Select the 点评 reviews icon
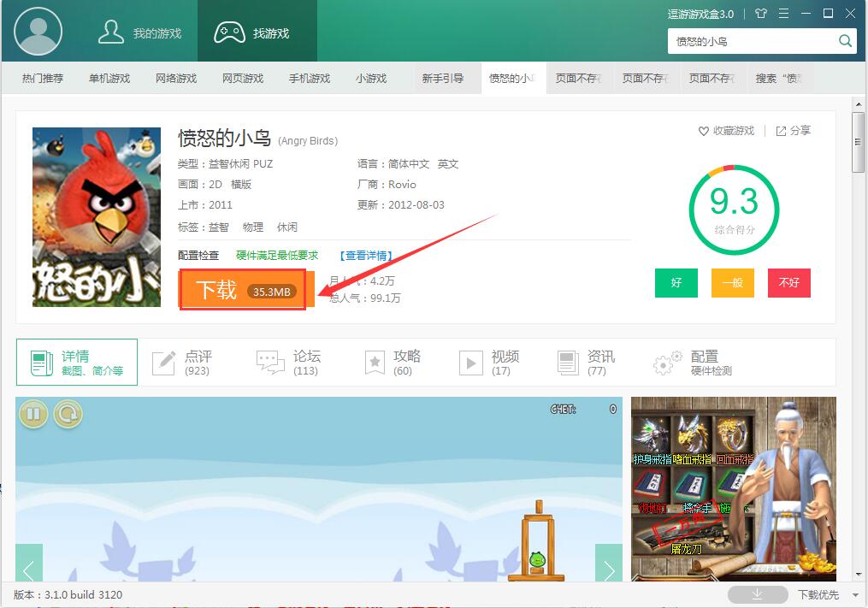868x608 pixels. (163, 362)
